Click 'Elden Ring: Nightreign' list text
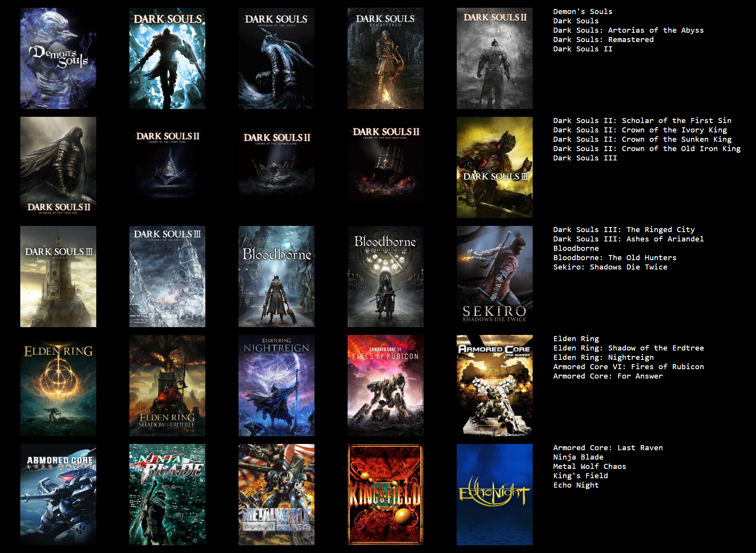756x553 pixels. pos(603,358)
